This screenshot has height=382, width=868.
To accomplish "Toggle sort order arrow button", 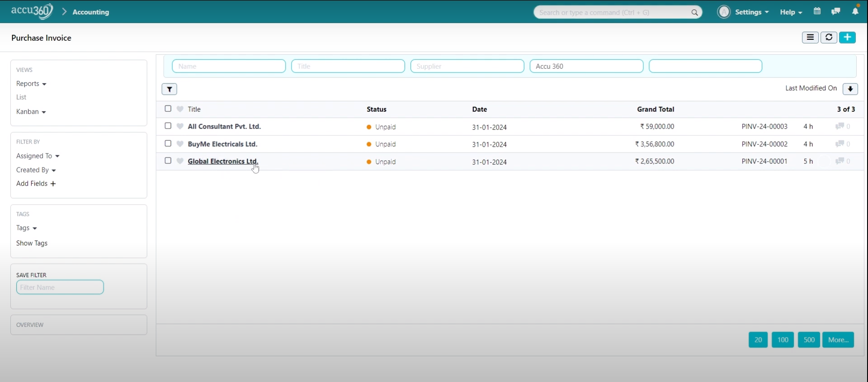I will pos(850,89).
